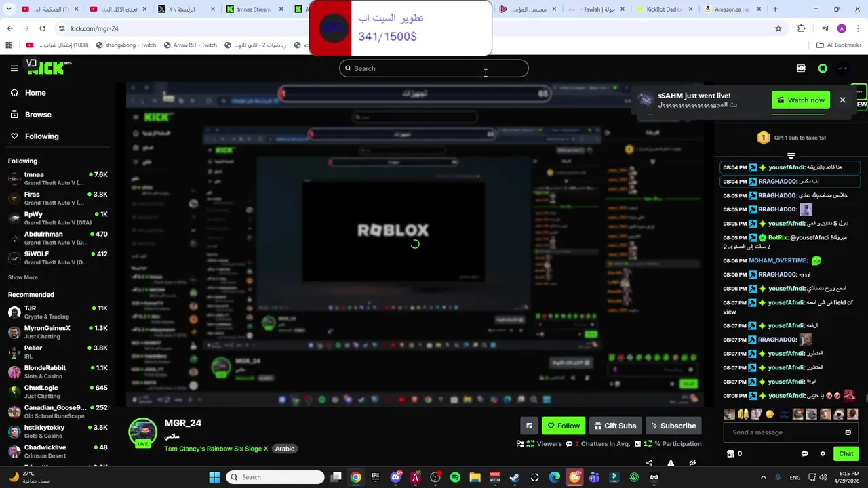
Task: Open chat settings gear icon
Action: tap(823, 454)
